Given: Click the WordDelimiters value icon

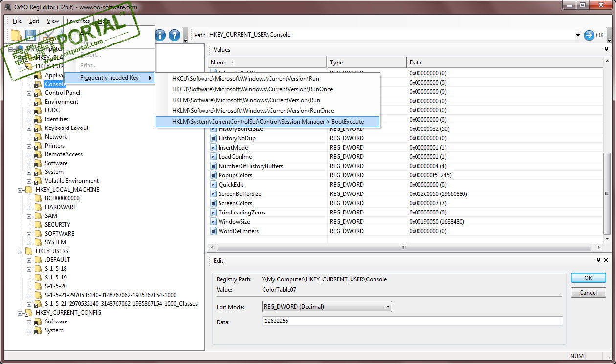Looking at the screenshot, I should 214,231.
